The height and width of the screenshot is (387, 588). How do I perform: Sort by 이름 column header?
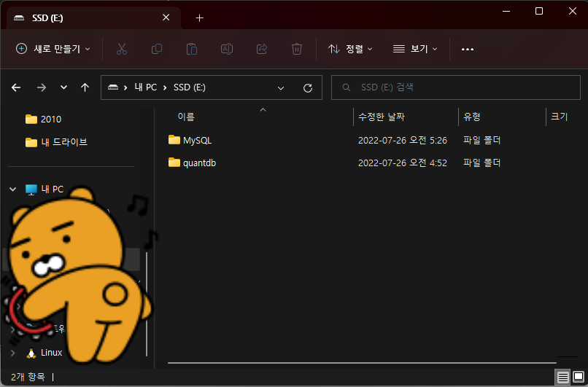coord(186,117)
